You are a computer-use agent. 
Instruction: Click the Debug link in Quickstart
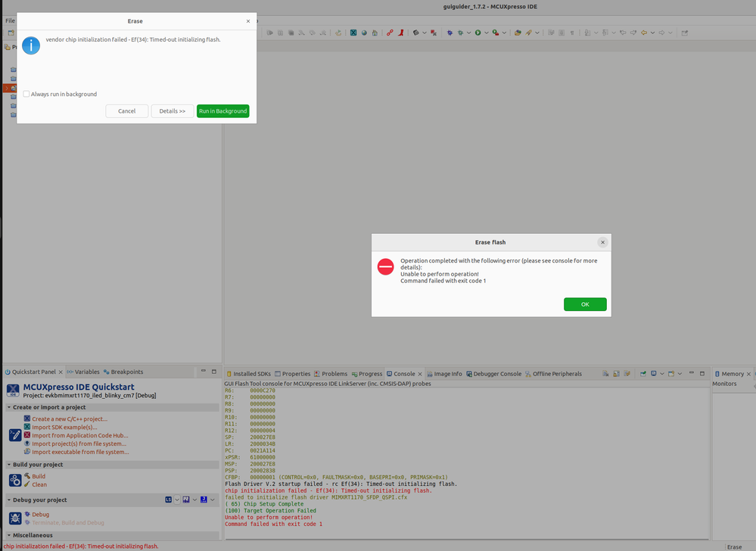41,515
